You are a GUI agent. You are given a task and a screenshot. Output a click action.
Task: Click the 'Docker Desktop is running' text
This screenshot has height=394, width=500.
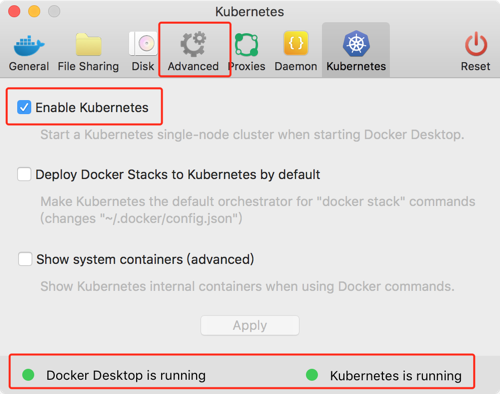click(x=126, y=375)
